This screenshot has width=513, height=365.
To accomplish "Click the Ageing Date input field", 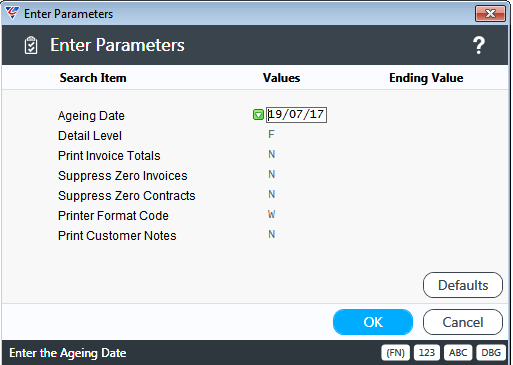I will pos(296,115).
